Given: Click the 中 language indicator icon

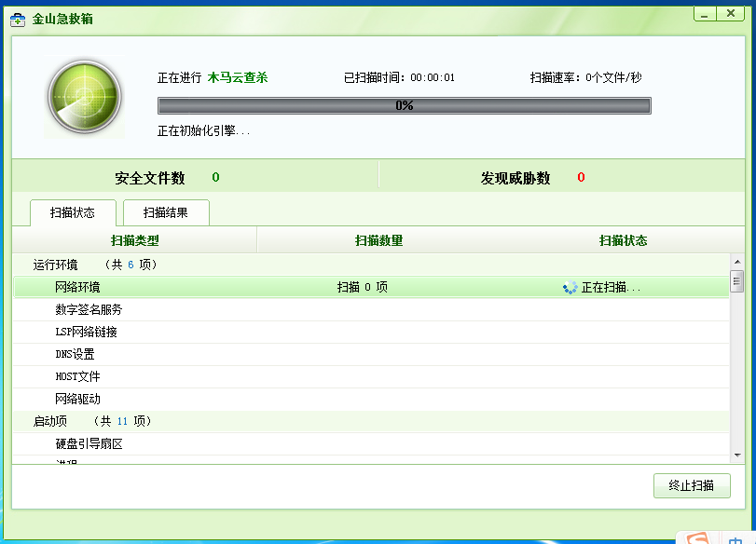Looking at the screenshot, I should 737,538.
